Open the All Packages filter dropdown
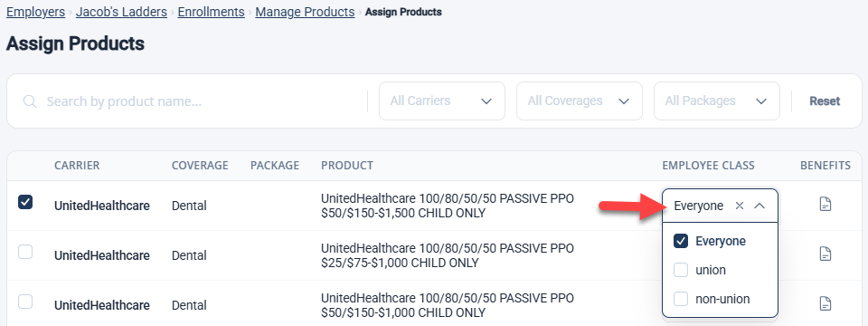This screenshot has height=326, width=868. 716,101
